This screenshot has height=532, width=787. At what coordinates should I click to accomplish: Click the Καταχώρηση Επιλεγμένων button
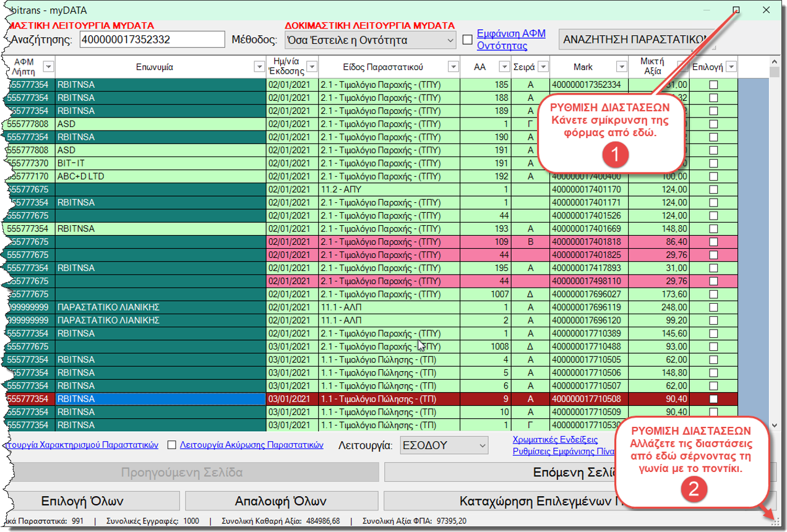tap(580, 501)
